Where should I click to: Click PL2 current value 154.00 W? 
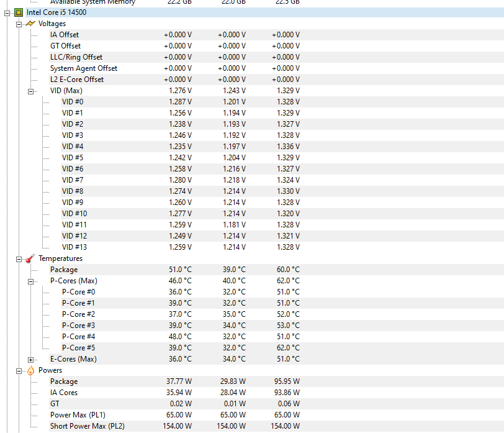pyautogui.click(x=177, y=426)
